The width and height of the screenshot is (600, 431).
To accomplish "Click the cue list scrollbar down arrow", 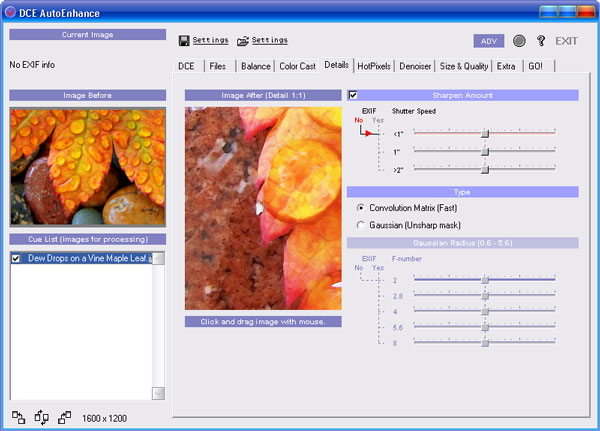I will point(157,393).
